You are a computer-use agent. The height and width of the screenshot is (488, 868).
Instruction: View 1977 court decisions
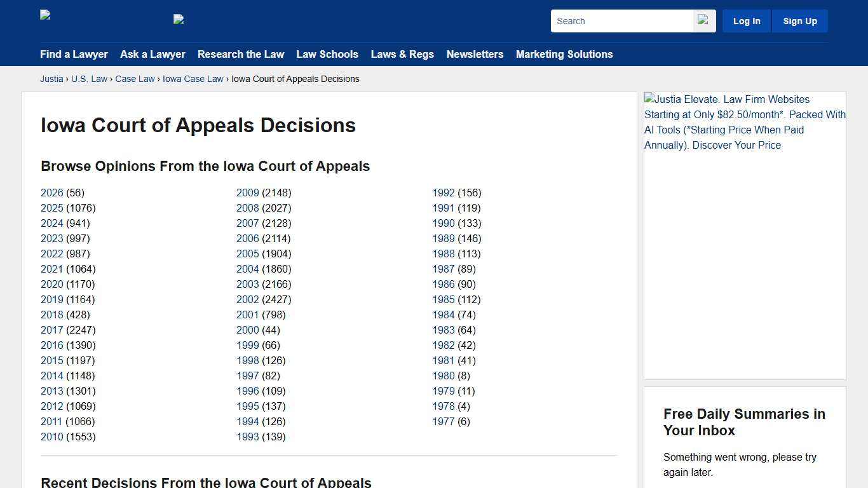point(443,421)
